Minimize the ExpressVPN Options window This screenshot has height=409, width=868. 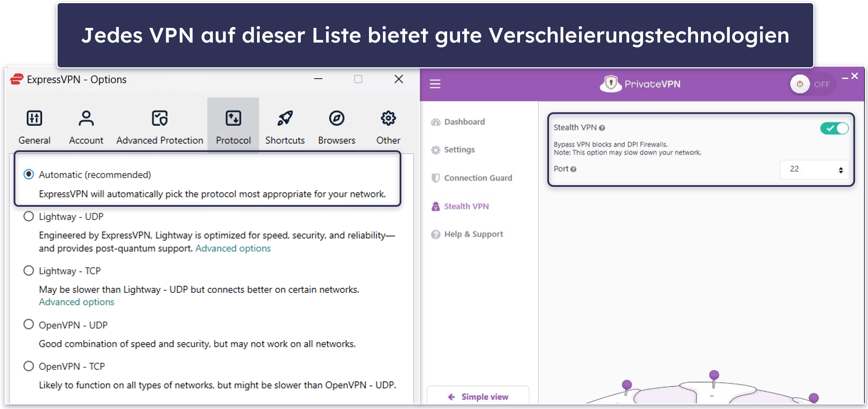point(318,79)
